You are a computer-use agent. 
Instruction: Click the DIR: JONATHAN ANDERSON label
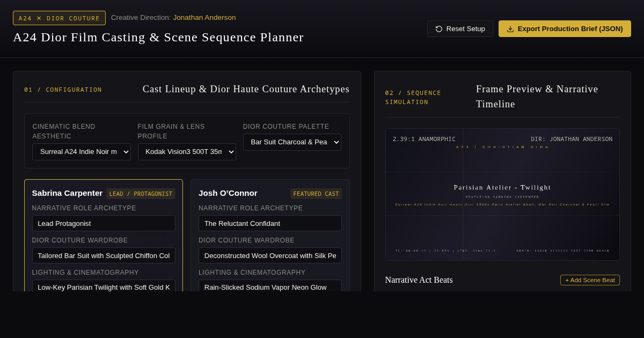pyautogui.click(x=572, y=139)
